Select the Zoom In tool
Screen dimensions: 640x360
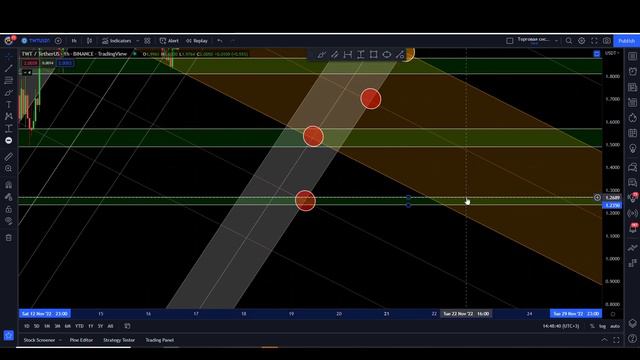[x=9, y=169]
